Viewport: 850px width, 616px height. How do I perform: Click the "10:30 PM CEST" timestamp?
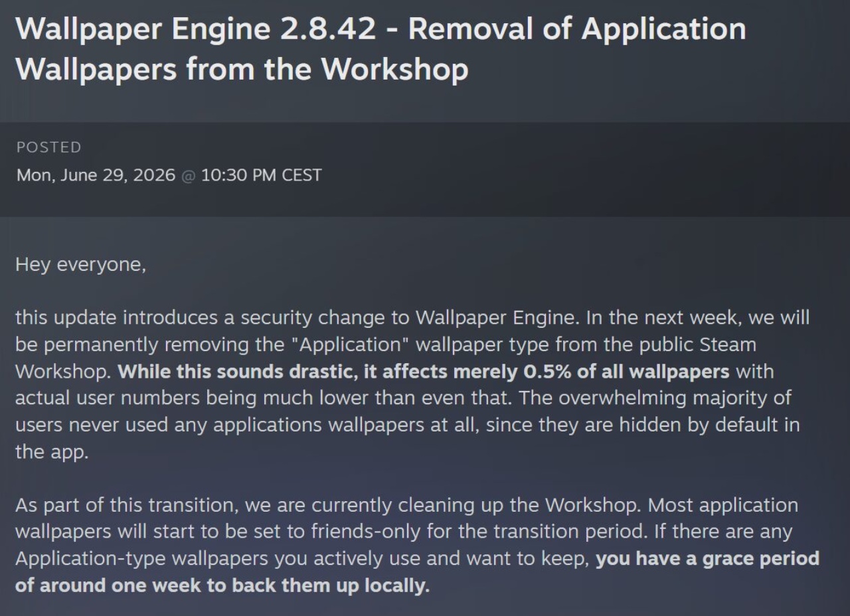point(261,175)
